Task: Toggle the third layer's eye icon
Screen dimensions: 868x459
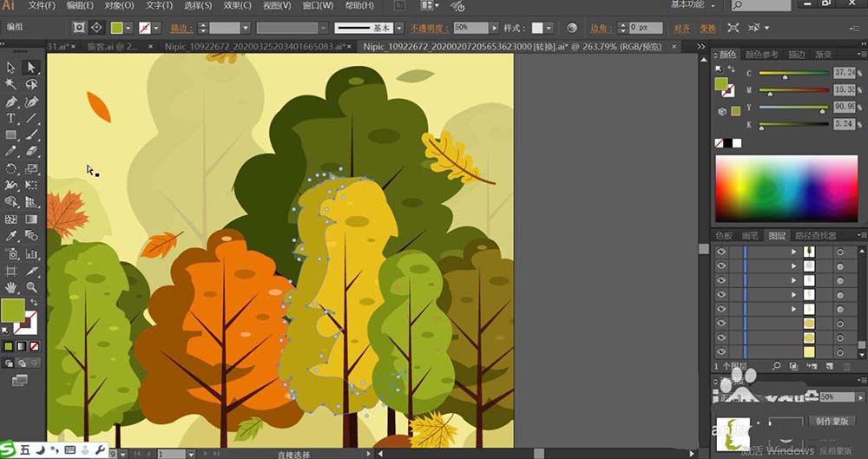Action: 720,281
